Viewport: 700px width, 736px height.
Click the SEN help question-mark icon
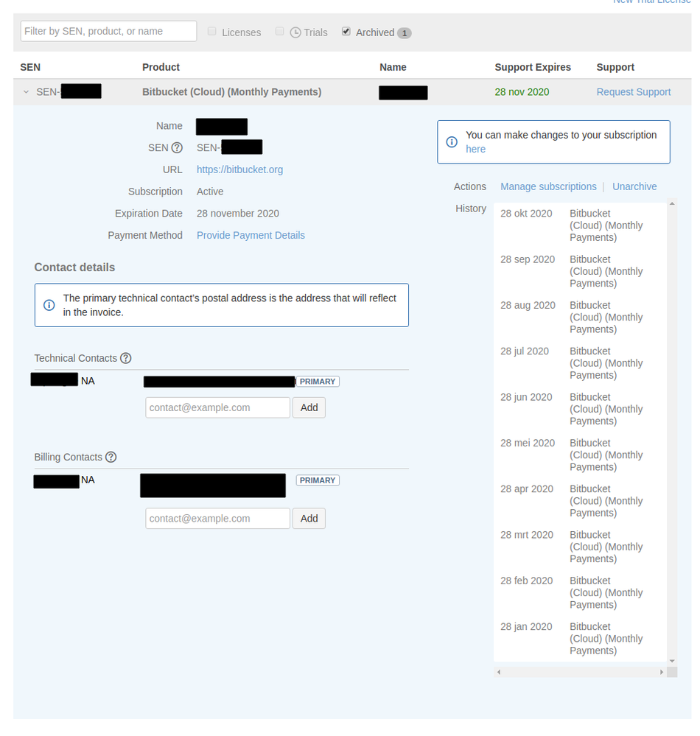click(177, 148)
